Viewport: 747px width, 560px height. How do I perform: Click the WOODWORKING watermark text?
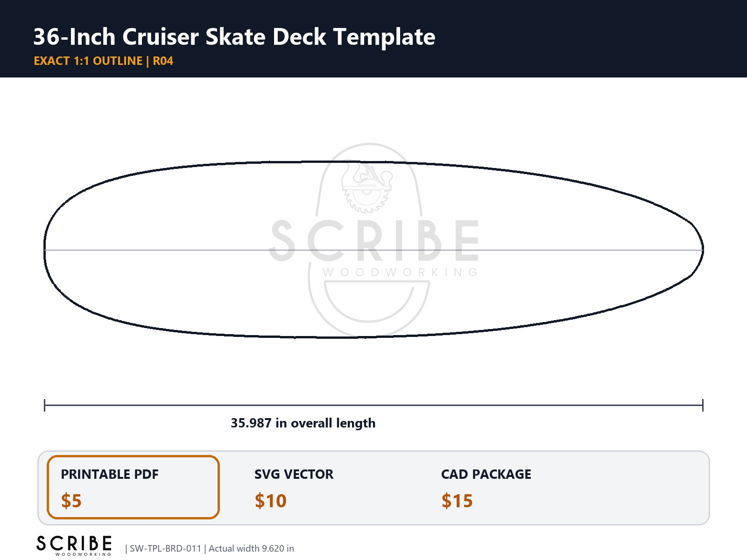(400, 272)
